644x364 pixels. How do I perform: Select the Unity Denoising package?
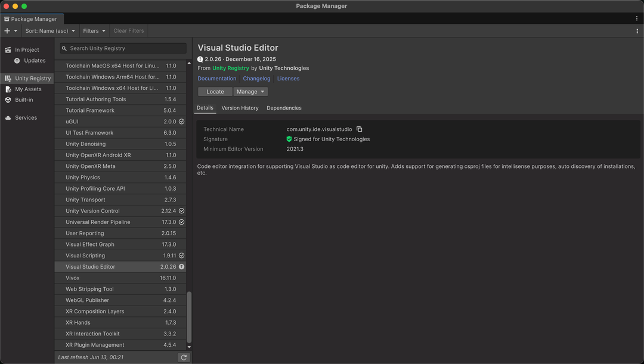[120, 144]
